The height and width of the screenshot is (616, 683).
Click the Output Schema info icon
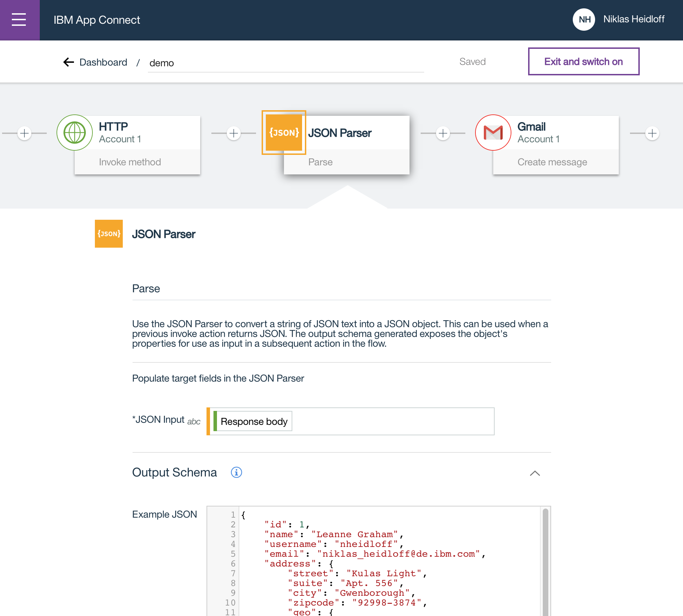point(237,472)
